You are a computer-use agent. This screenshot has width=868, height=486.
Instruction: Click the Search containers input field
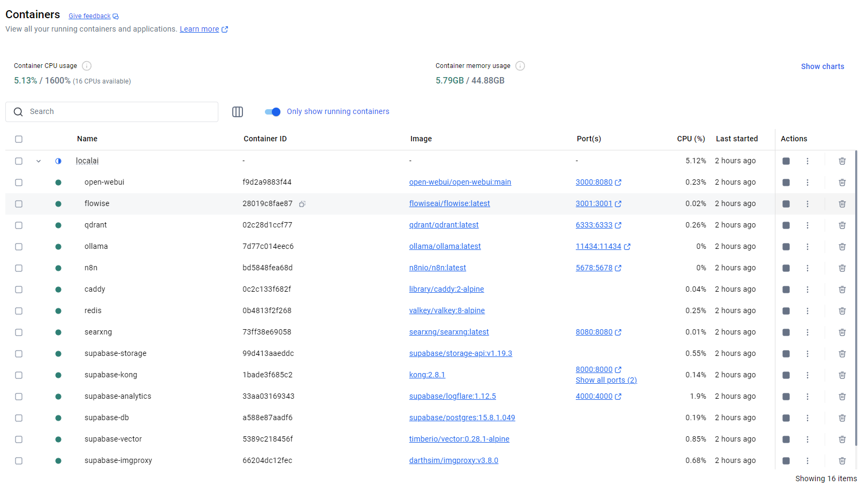pyautogui.click(x=112, y=112)
